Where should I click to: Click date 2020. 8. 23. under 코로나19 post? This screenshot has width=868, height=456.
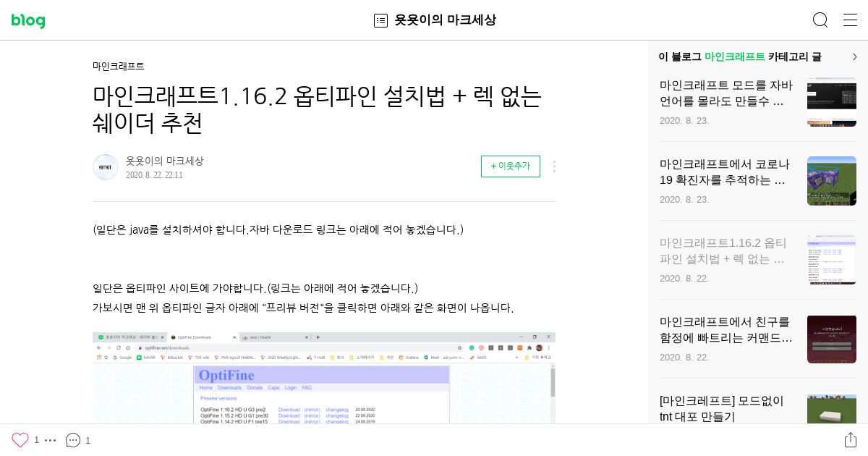684,199
